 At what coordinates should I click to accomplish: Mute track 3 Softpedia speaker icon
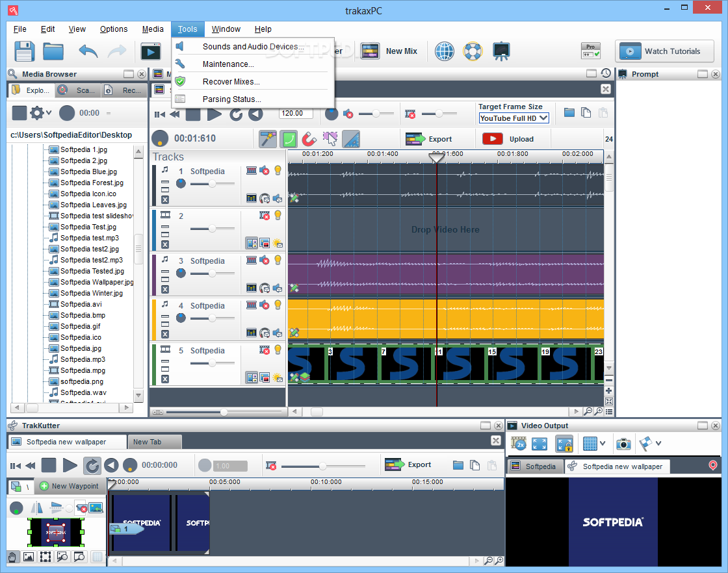(264, 261)
